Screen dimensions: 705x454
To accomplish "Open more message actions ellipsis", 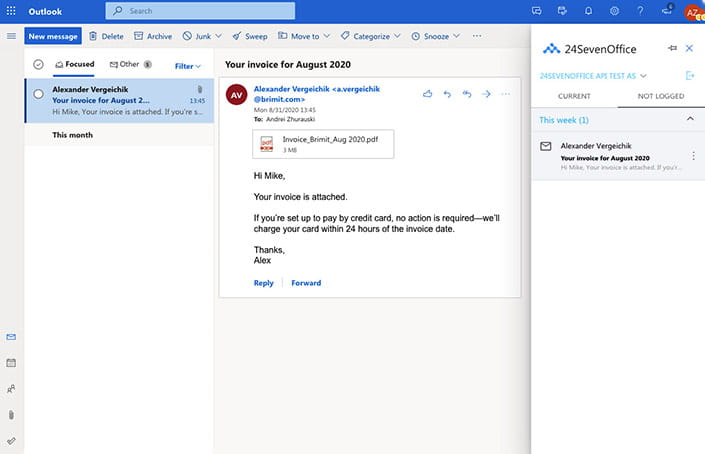I will (505, 93).
